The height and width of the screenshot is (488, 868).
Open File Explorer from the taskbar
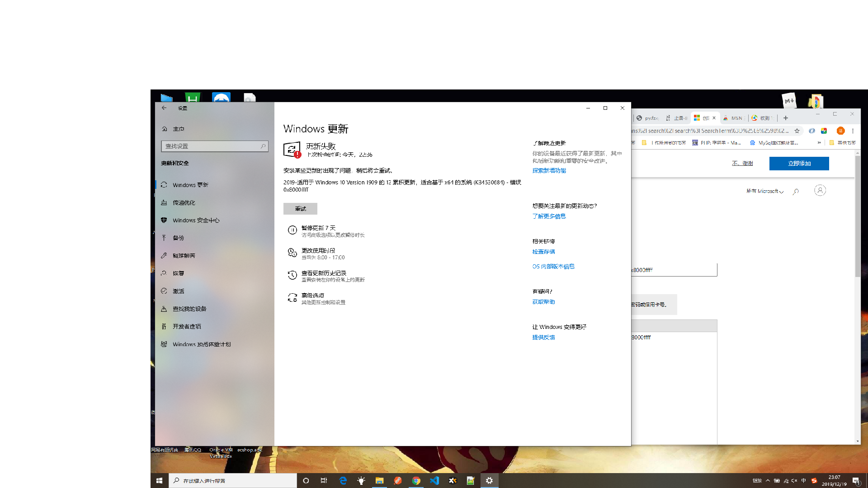coord(379,480)
